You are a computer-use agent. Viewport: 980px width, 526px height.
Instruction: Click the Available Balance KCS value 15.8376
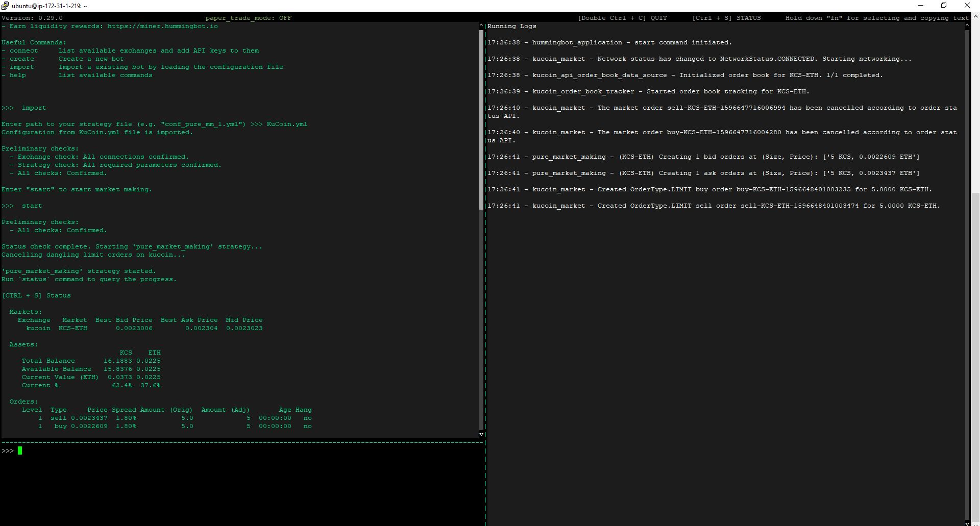(x=117, y=369)
